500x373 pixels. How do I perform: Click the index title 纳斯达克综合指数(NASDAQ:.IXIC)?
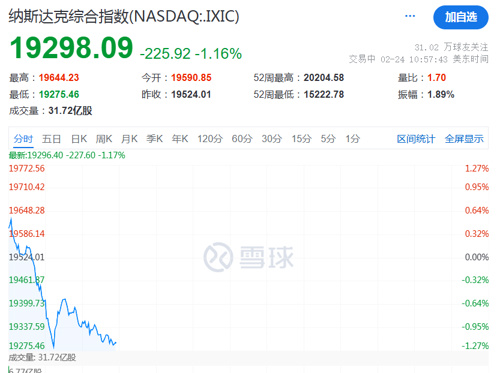point(124,16)
